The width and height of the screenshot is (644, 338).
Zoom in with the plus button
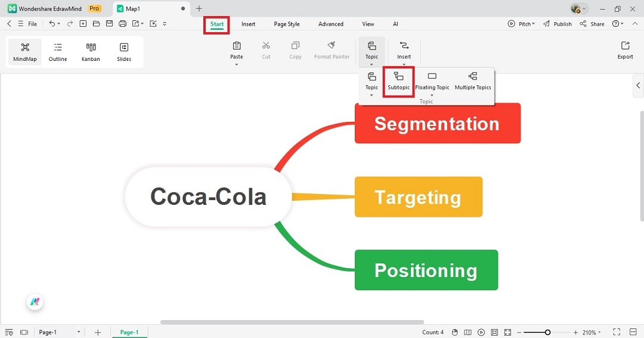pos(575,332)
